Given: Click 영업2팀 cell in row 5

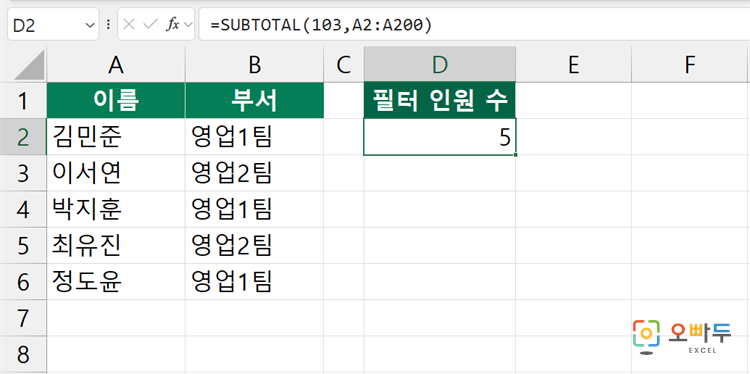Looking at the screenshot, I should [x=254, y=246].
